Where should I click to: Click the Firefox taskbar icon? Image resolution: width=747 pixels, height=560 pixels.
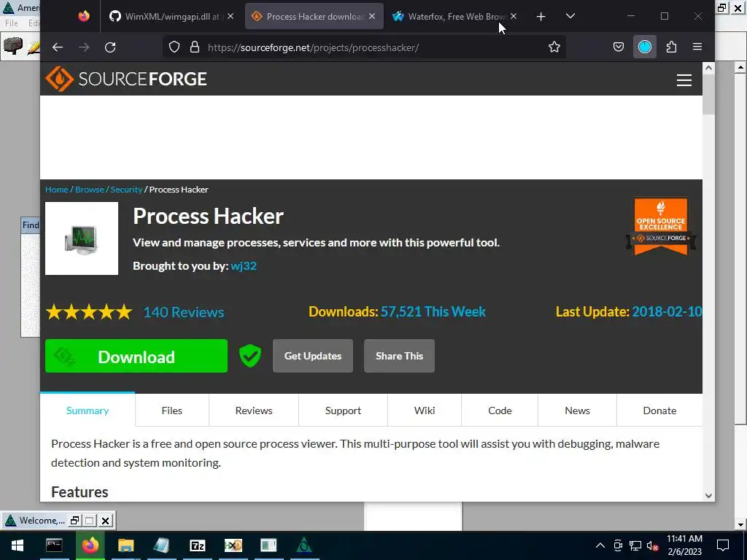(x=90, y=545)
